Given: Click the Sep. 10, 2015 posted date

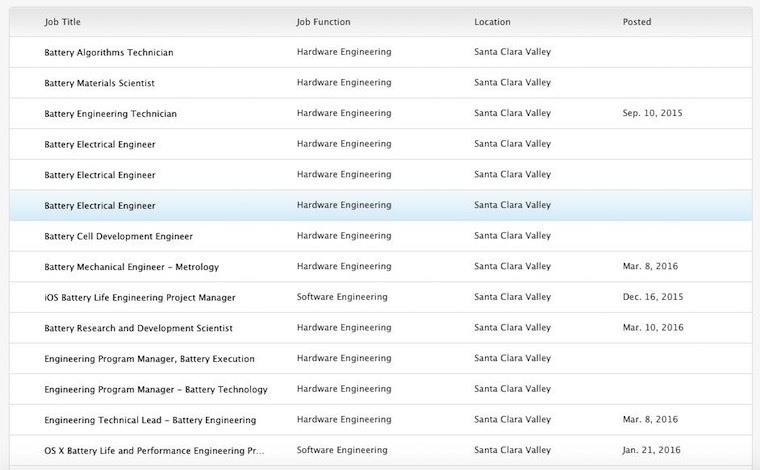Looking at the screenshot, I should pyautogui.click(x=652, y=114).
